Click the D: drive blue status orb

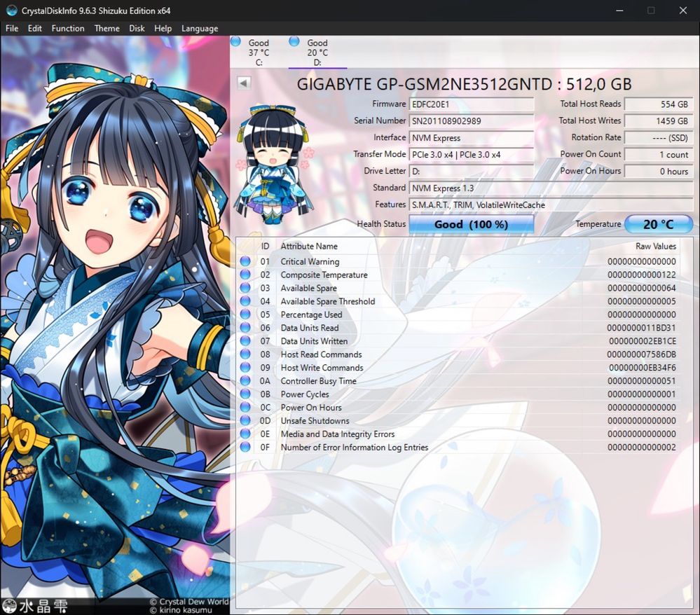[294, 42]
